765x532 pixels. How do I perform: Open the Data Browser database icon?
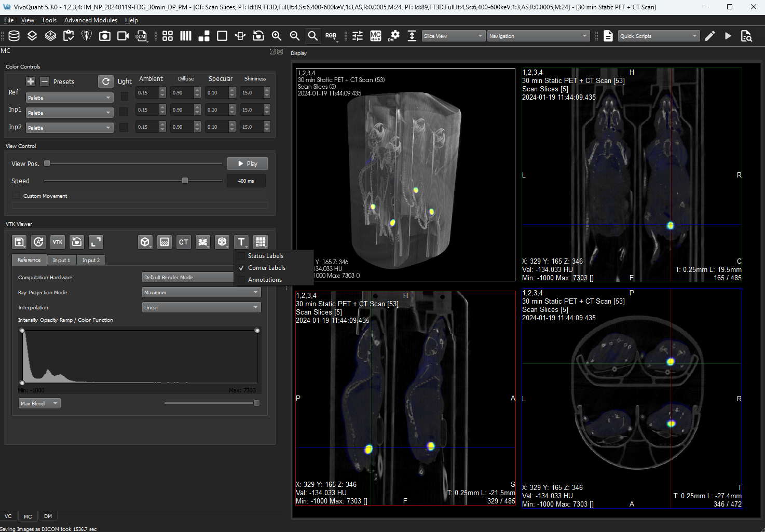pyautogui.click(x=14, y=36)
